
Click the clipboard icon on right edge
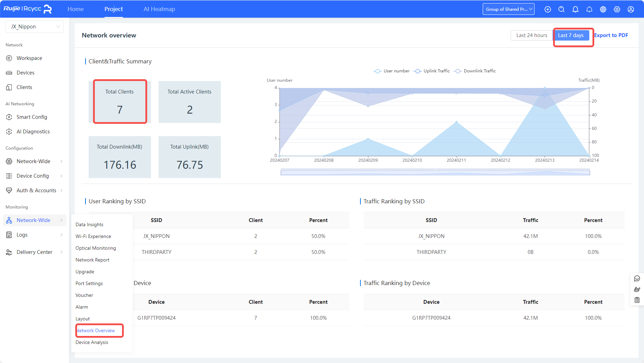coord(637,300)
